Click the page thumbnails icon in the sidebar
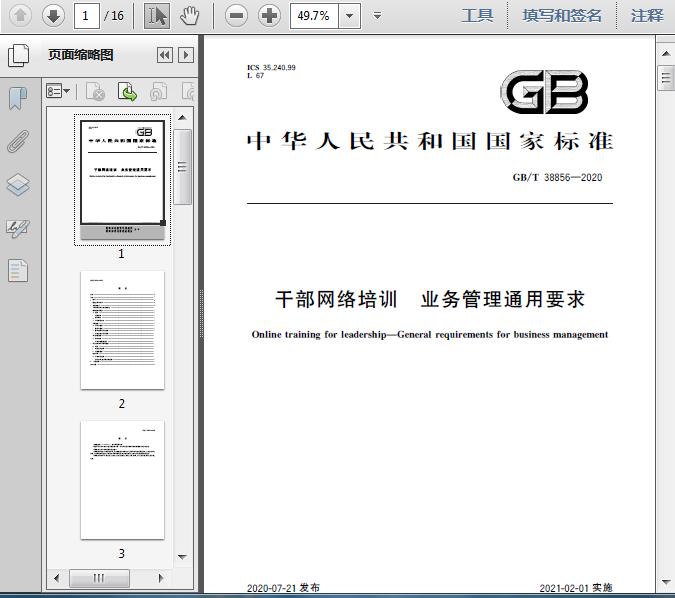Image resolution: width=675 pixels, height=598 pixels. (x=18, y=56)
